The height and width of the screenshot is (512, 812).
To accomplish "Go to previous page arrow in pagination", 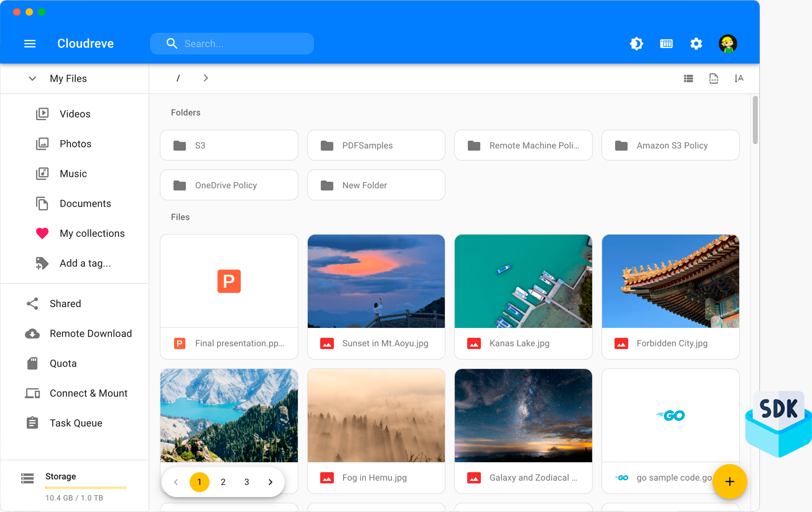I will click(x=176, y=482).
